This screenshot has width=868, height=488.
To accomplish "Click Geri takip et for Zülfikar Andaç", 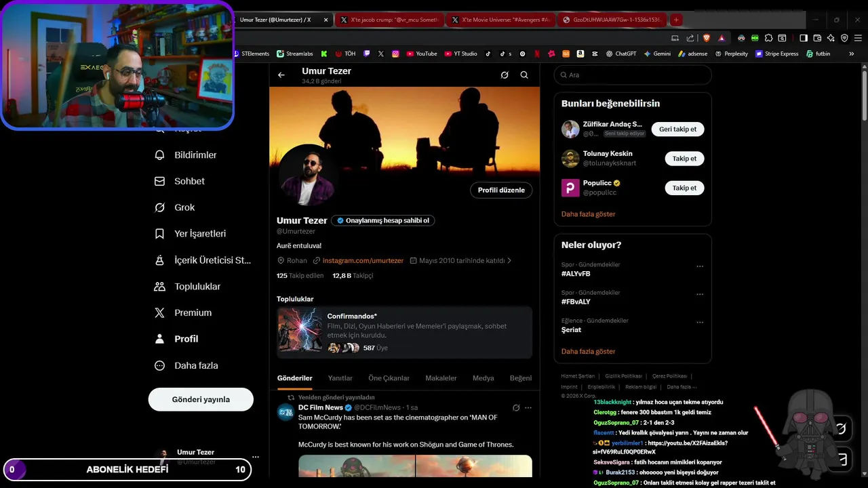I will click(678, 129).
